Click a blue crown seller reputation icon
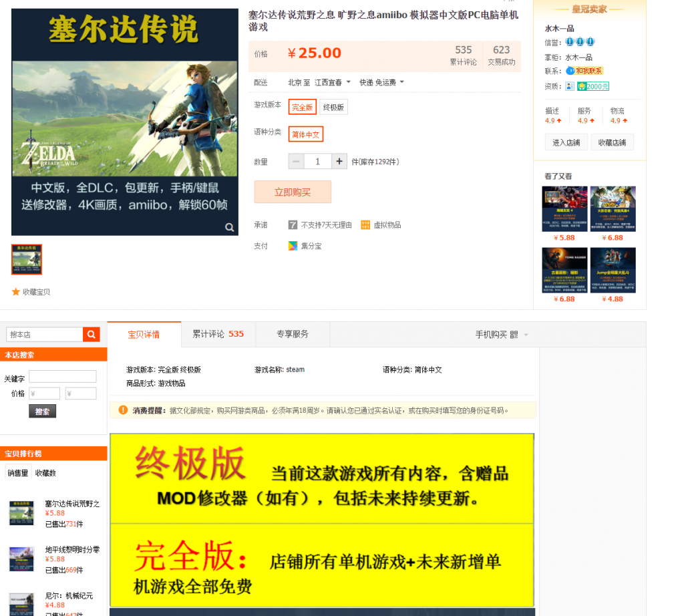 coord(570,41)
